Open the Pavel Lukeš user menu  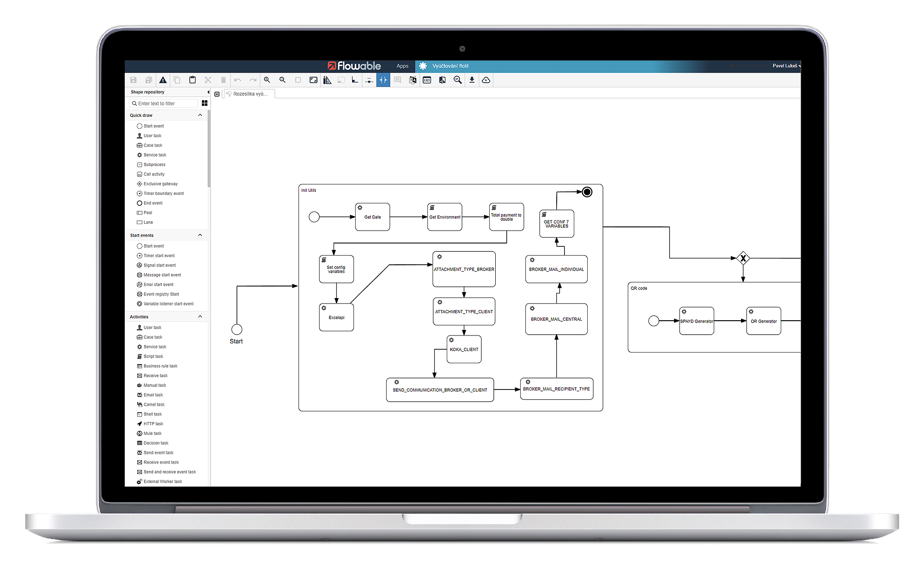pyautogui.click(x=786, y=66)
